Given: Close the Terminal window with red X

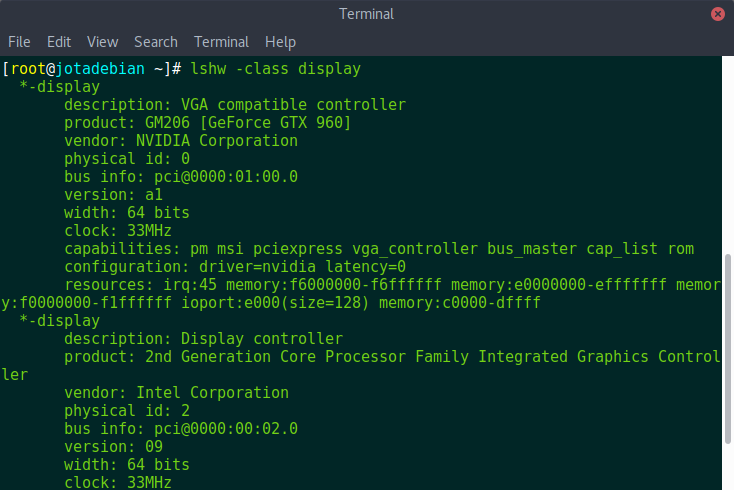Looking at the screenshot, I should click(718, 14).
